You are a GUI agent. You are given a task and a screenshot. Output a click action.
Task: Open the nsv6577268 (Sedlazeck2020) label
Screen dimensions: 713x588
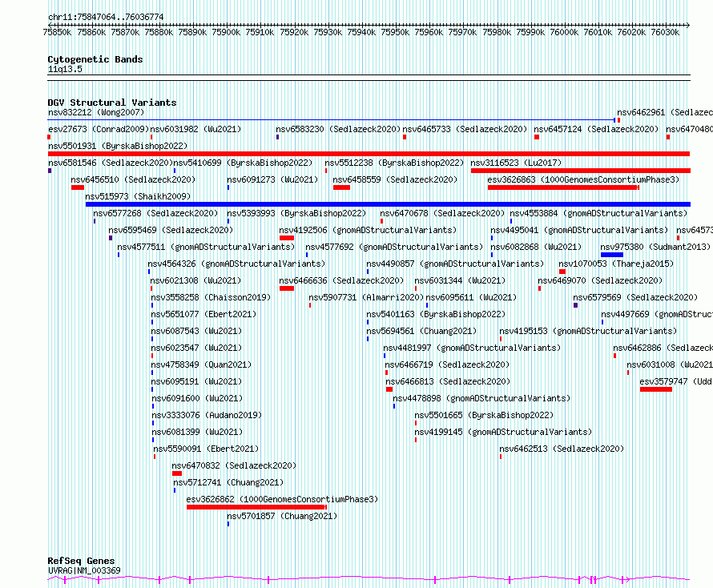click(x=155, y=213)
